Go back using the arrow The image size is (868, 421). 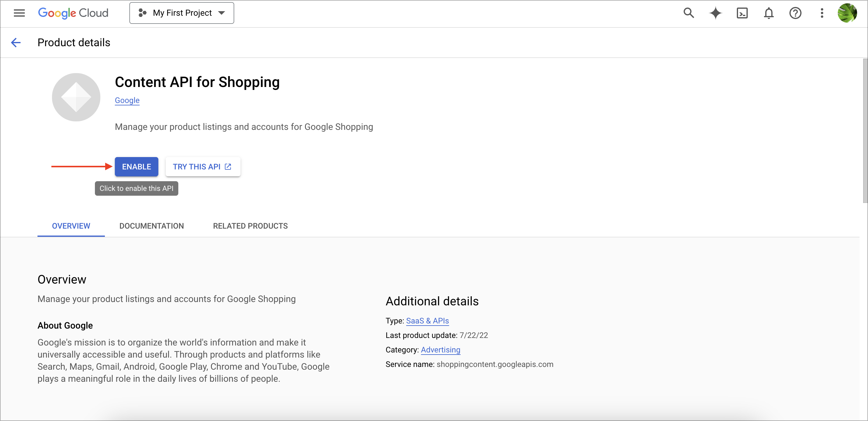16,43
